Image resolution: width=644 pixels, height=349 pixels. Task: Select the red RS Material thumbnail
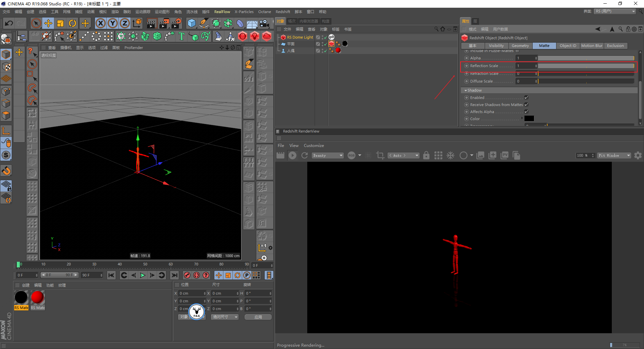pos(38,298)
